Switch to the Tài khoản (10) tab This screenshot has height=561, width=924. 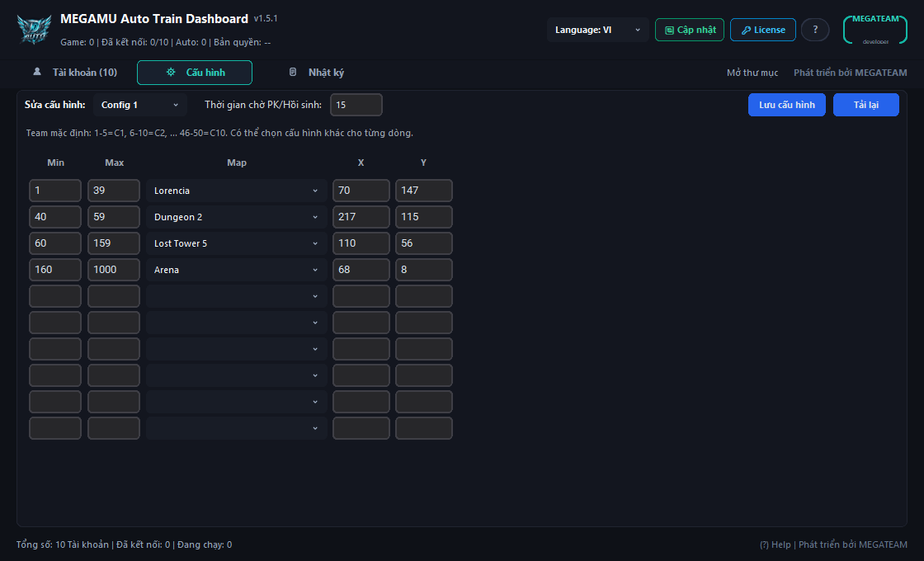pyautogui.click(x=75, y=73)
